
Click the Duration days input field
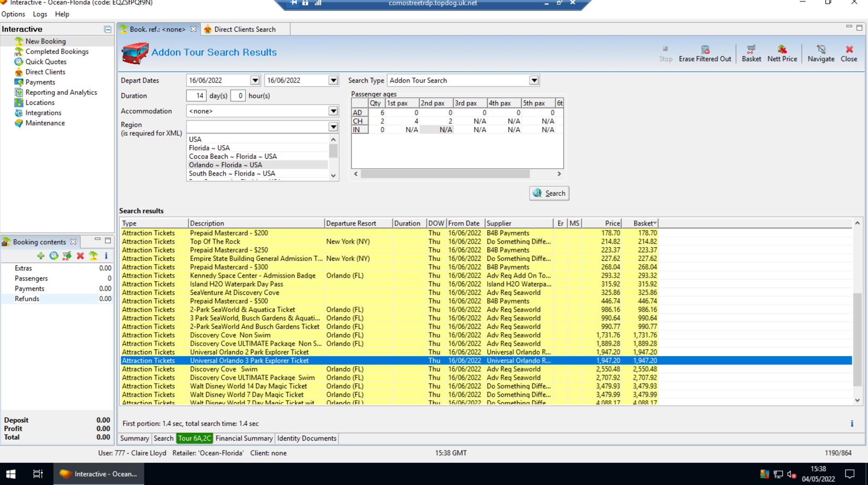pos(196,96)
